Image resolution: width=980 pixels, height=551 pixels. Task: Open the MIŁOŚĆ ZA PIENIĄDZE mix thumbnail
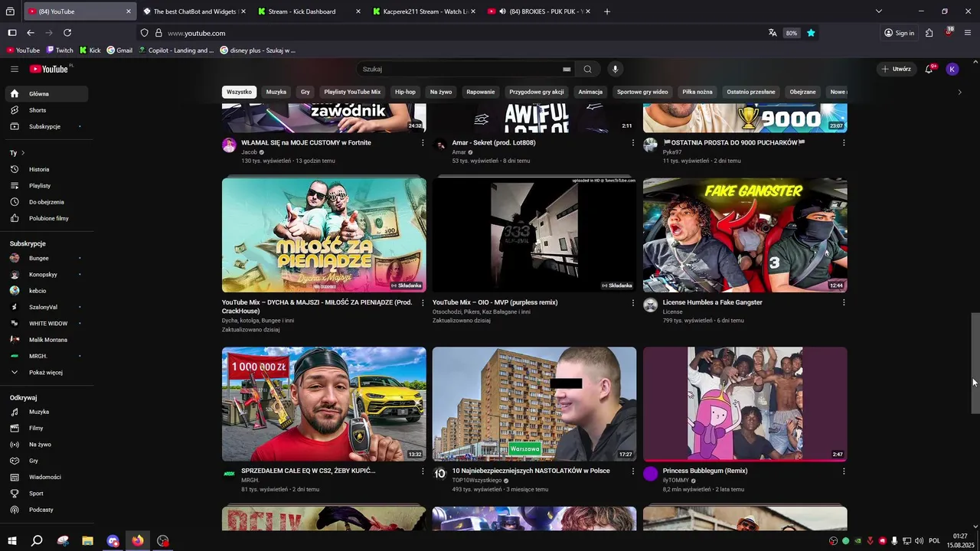tap(324, 236)
